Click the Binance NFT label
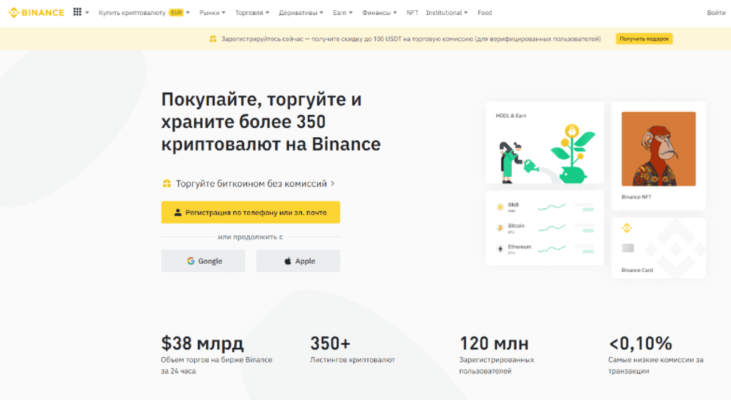 (636, 197)
